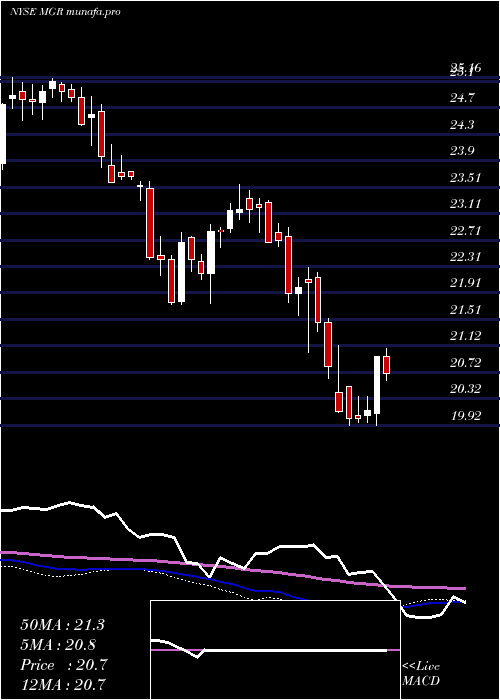Click the 23.51 price axis label
The width and height of the screenshot is (500, 700).
[465, 178]
